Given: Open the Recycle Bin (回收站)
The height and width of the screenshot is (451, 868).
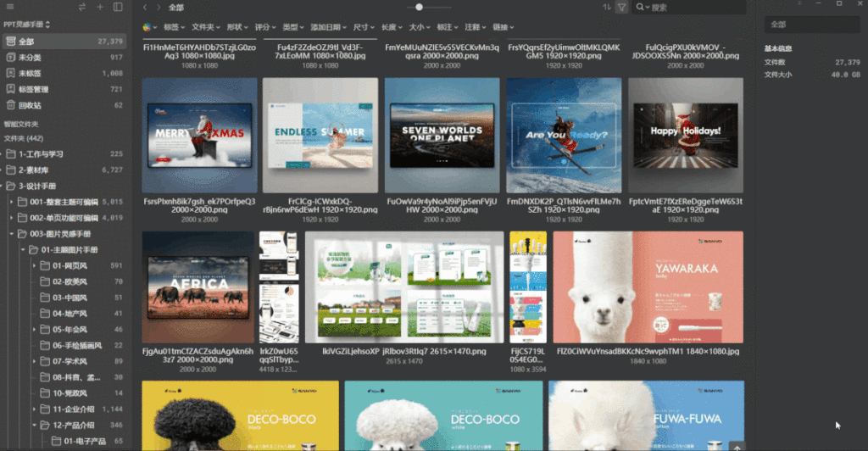Looking at the screenshot, I should point(30,105).
